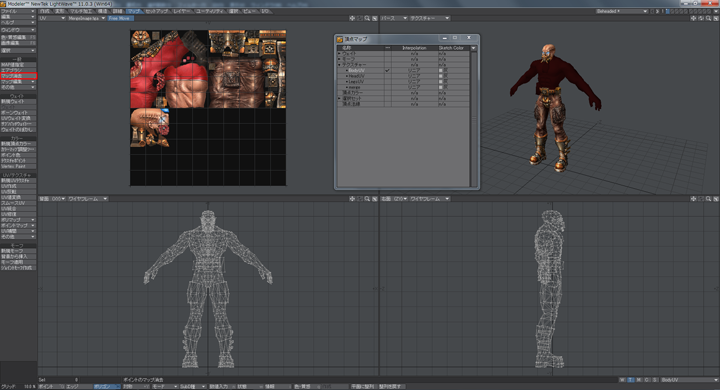Toggle HeadUV checkbox cell in vertex map list
The width and height of the screenshot is (720, 390).
tap(388, 76)
